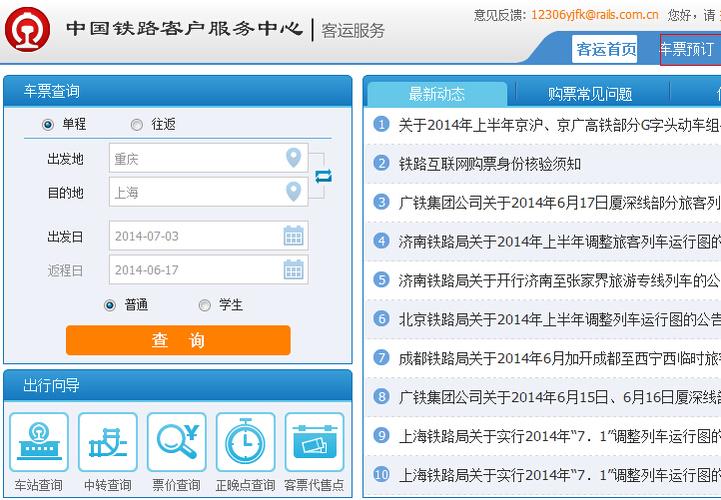Open news item 8 广铁集团 6月15日
Viewport: 721px width, 500px height.
click(x=559, y=397)
